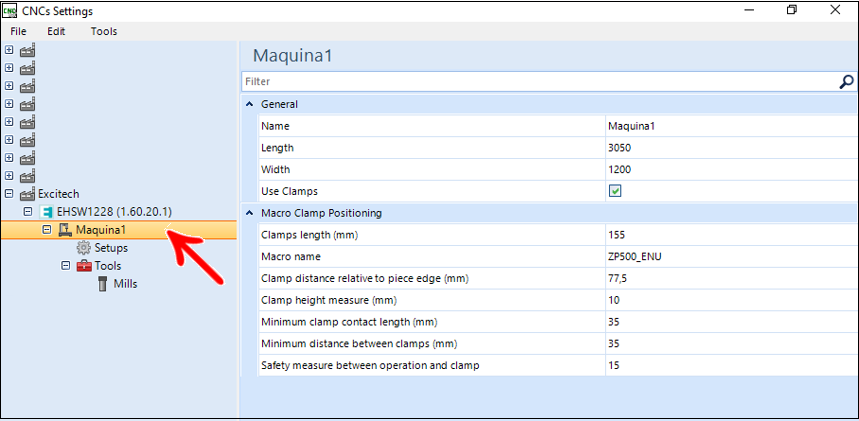The height and width of the screenshot is (421, 859).
Task: Click the unnamed factory icon directly above Excitech
Action: [27, 176]
